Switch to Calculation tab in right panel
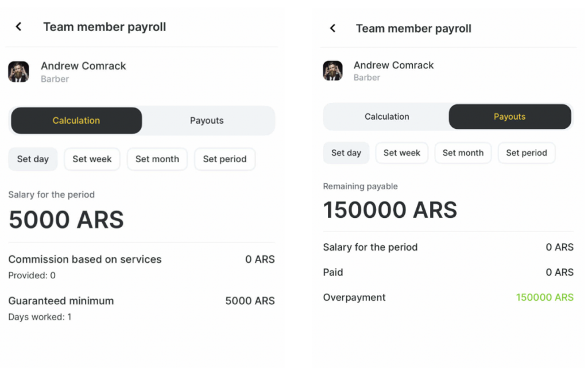588x368 pixels. tap(386, 117)
